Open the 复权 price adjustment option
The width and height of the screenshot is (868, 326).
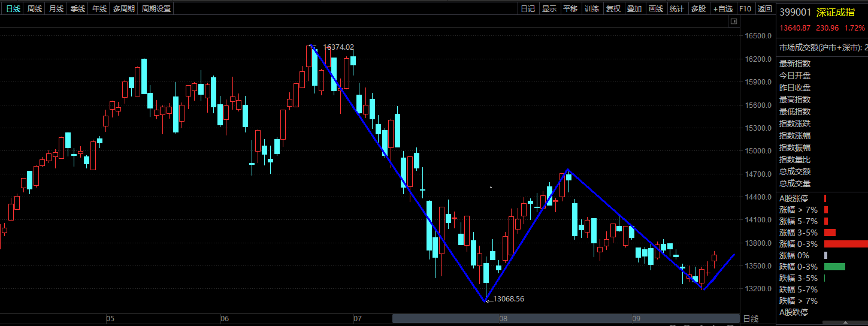point(613,9)
